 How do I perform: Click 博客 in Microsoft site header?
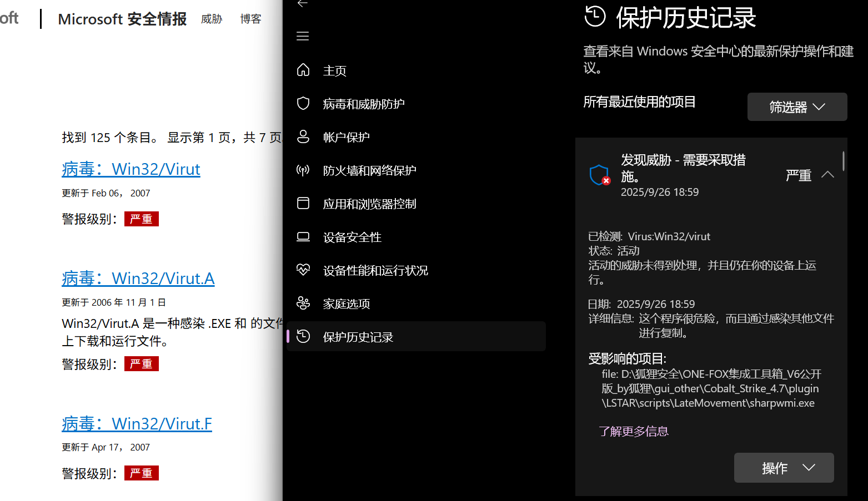point(250,19)
